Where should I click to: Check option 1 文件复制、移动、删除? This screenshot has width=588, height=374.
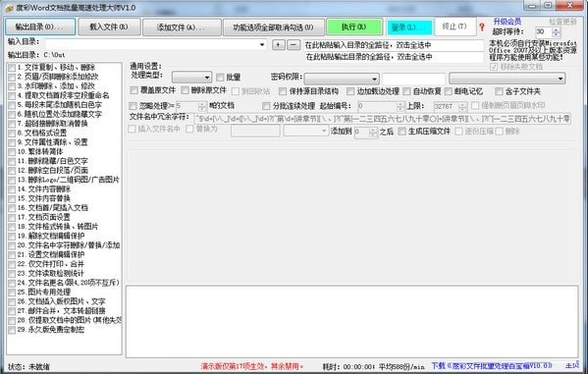tap(12, 68)
